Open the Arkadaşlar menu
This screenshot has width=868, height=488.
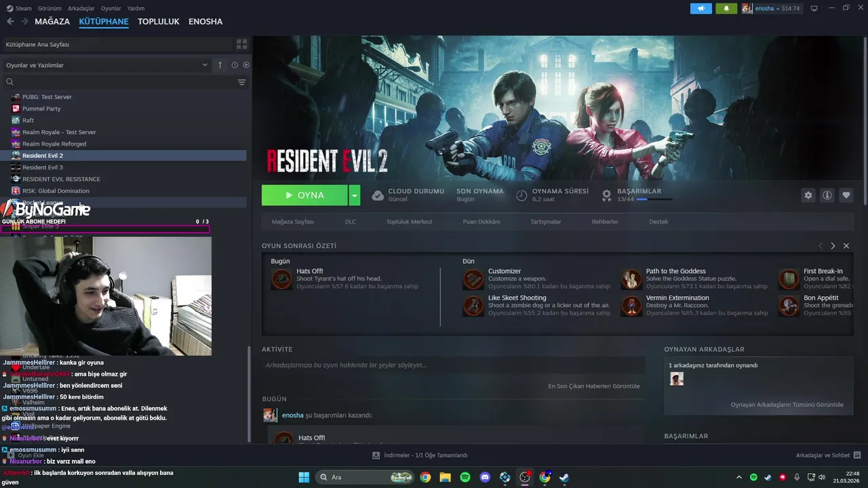click(x=81, y=8)
